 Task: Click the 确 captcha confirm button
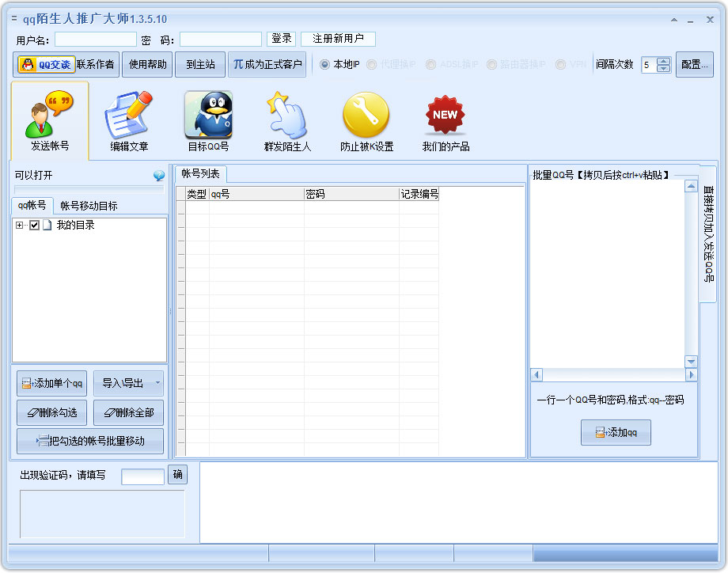click(x=177, y=474)
